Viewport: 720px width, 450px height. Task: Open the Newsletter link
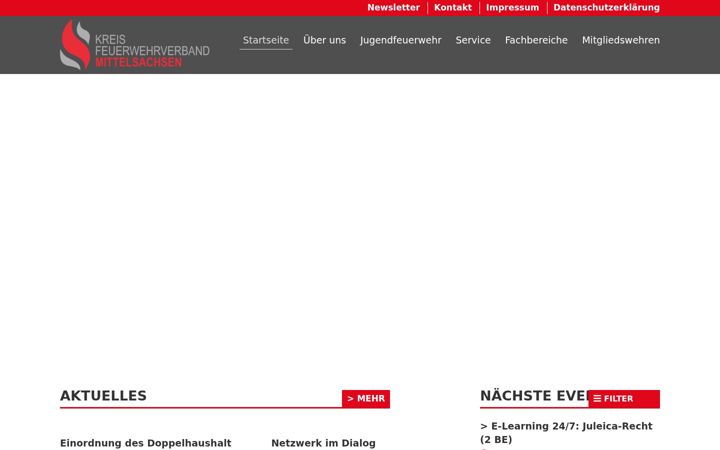tap(393, 7)
